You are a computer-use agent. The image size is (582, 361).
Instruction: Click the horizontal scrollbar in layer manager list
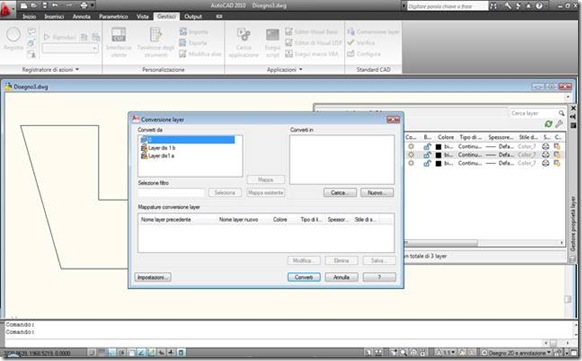point(442,243)
